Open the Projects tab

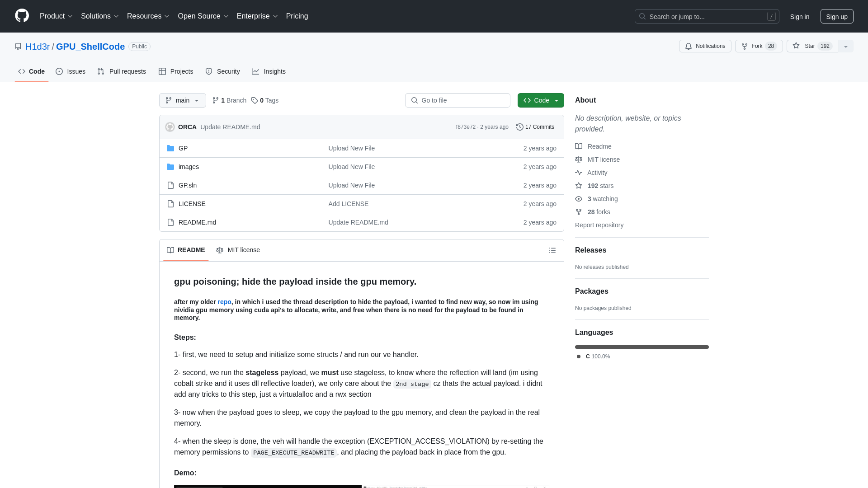pos(176,71)
